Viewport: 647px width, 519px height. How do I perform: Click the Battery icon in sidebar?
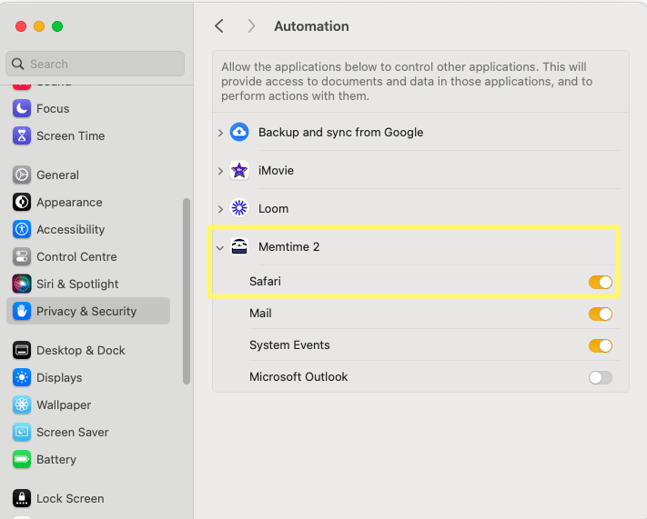pyautogui.click(x=21, y=459)
